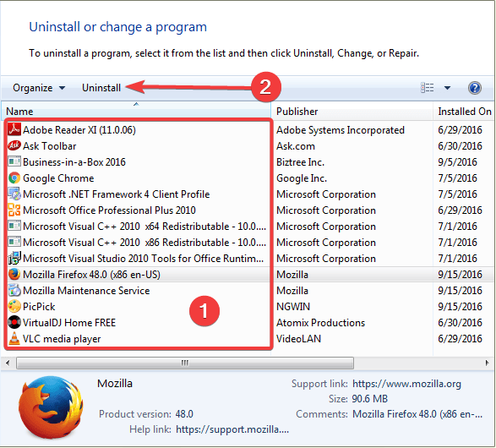Click the Product version value 48.0

tap(184, 414)
